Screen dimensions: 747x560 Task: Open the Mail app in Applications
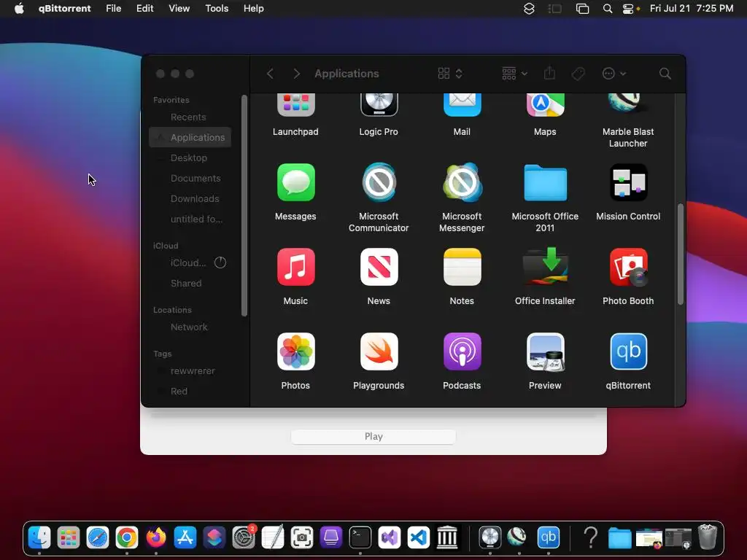click(462, 105)
